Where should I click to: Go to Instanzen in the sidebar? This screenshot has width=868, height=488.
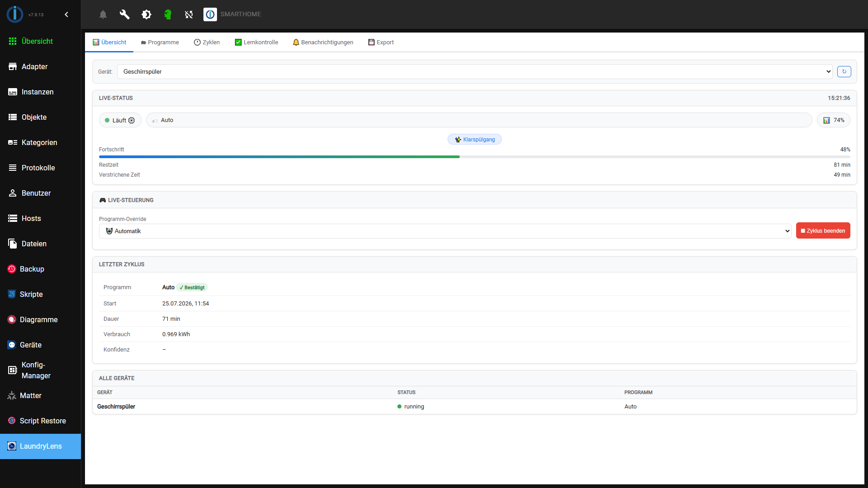[41, 92]
